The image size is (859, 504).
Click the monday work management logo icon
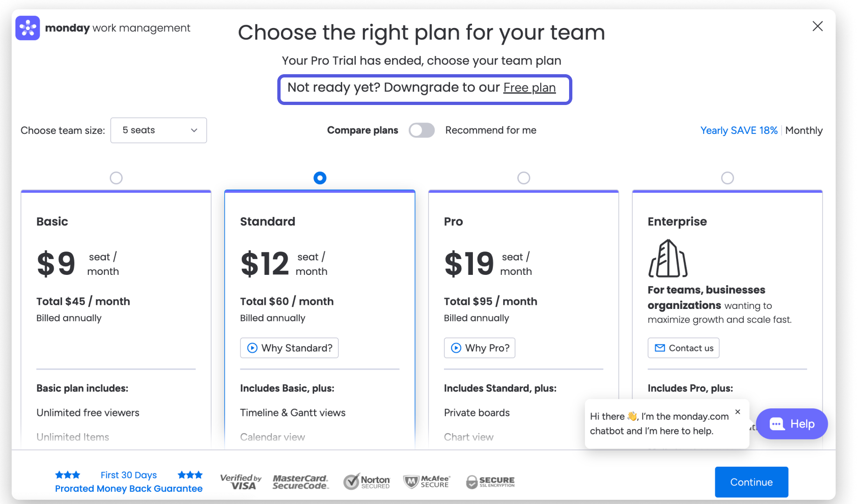pyautogui.click(x=28, y=28)
